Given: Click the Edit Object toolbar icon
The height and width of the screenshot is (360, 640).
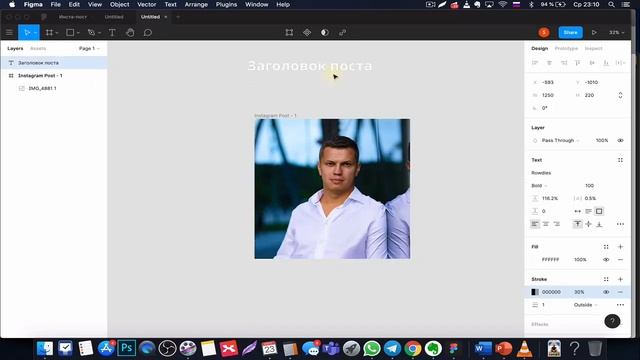Looking at the screenshot, I should tap(289, 32).
